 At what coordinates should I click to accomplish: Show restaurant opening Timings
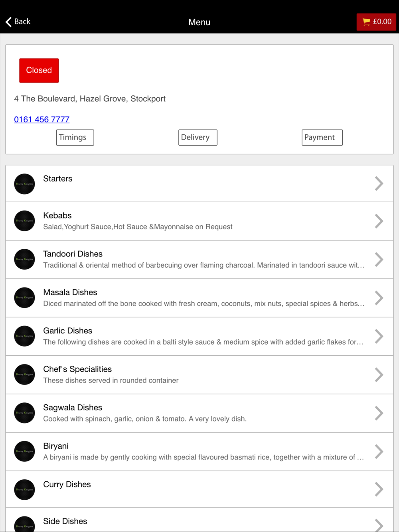[x=75, y=138]
